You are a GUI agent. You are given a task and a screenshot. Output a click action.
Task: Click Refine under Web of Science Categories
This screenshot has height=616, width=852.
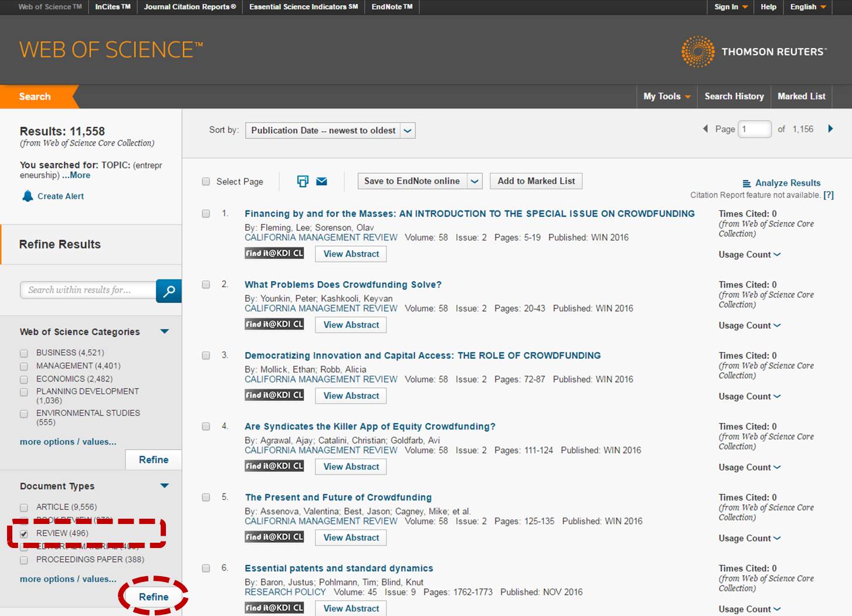pyautogui.click(x=154, y=460)
